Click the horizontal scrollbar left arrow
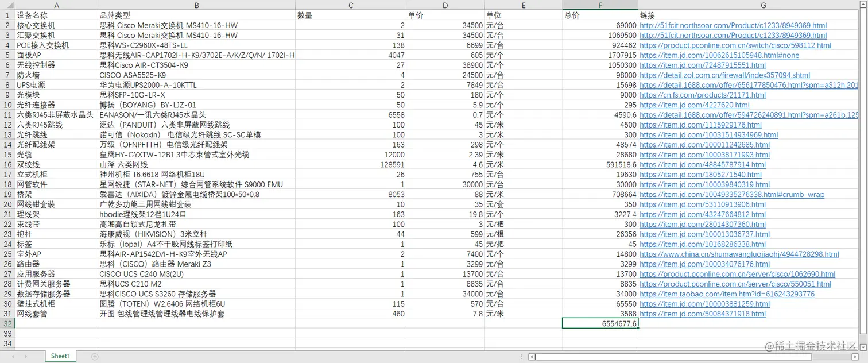This screenshot has height=363, width=868. [531, 357]
